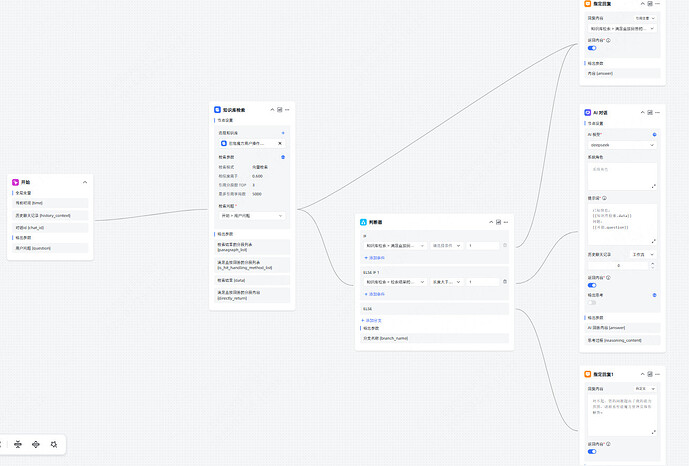
Task: Click the info icon next to 提示词
Action: tap(604, 198)
